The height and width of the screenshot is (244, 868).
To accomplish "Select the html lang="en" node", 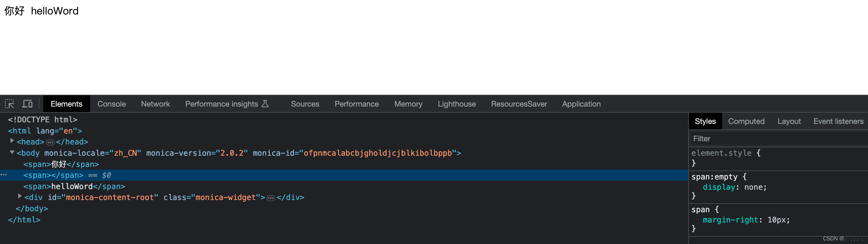I will pyautogui.click(x=45, y=131).
